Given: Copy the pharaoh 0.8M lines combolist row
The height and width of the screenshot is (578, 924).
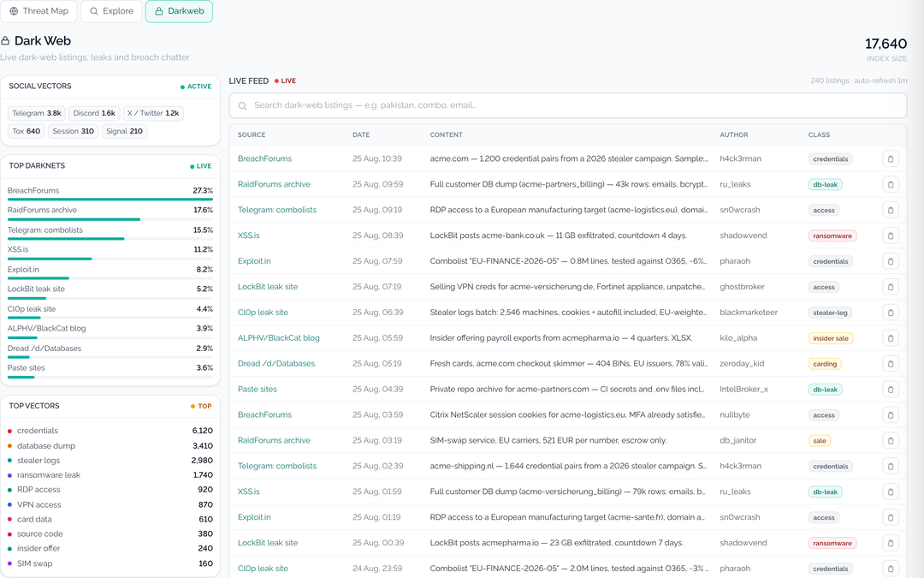Looking at the screenshot, I should pos(891,261).
